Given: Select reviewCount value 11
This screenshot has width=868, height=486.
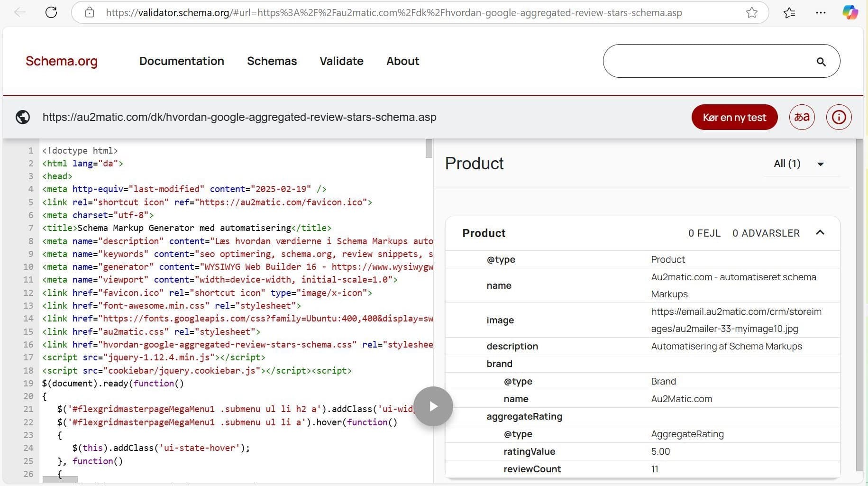Looking at the screenshot, I should click(655, 469).
